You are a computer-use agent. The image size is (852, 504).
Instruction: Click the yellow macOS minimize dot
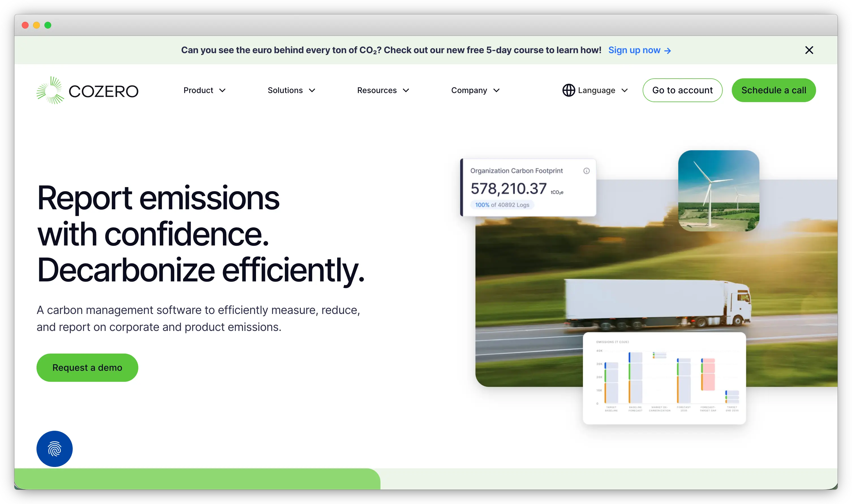(x=36, y=25)
